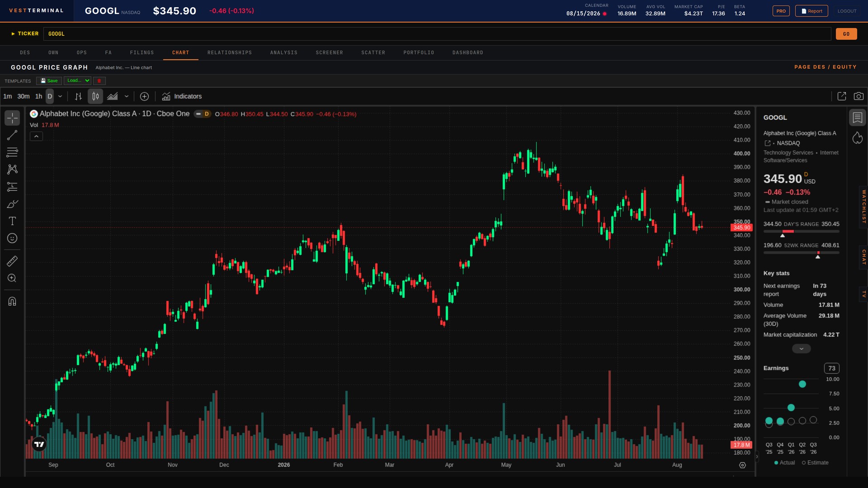Open the PORTFOLIO tab

419,53
